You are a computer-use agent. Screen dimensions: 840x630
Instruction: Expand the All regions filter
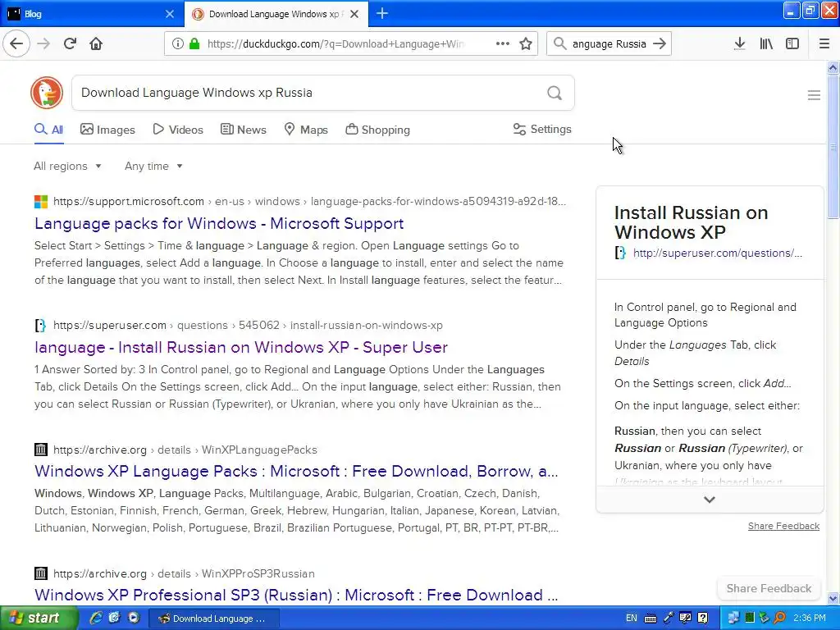coord(67,166)
